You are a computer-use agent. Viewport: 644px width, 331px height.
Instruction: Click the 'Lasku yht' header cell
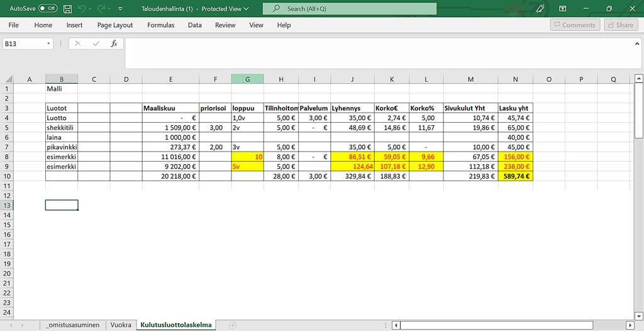(516, 108)
